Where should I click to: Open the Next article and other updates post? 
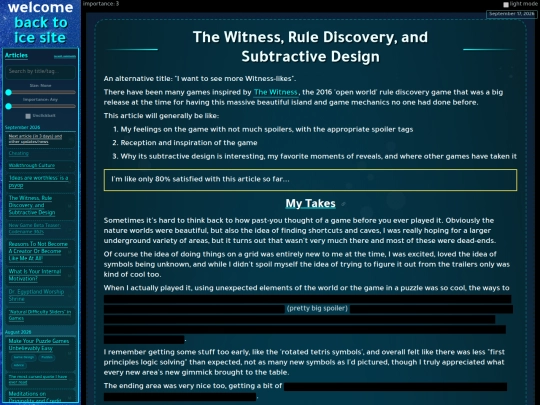tap(35, 139)
